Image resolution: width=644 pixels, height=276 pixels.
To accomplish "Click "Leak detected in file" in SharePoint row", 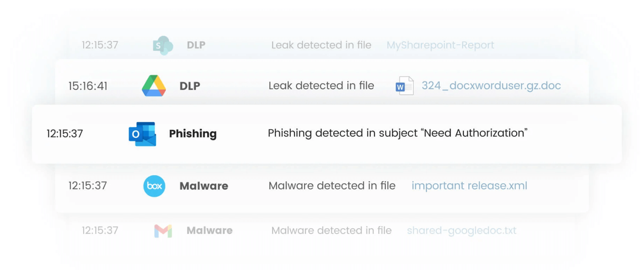I will pyautogui.click(x=321, y=45).
